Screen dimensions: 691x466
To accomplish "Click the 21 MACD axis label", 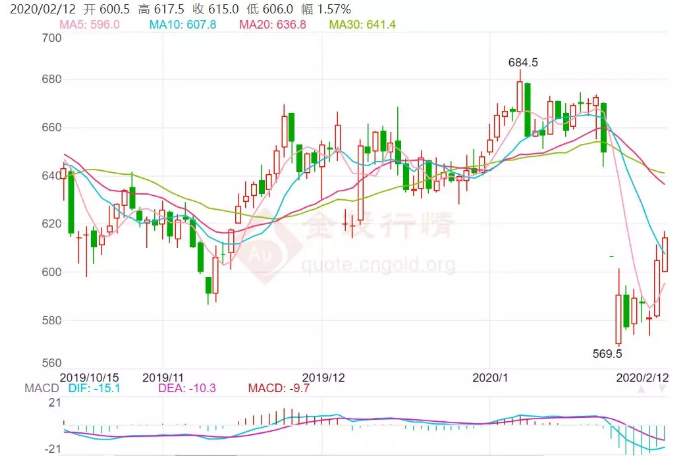I will pyautogui.click(x=55, y=403).
